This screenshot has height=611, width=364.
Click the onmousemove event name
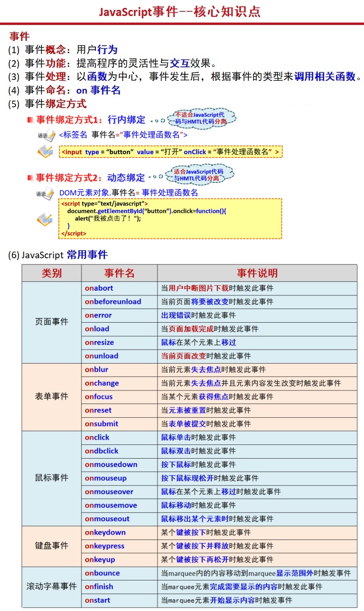click(x=111, y=505)
